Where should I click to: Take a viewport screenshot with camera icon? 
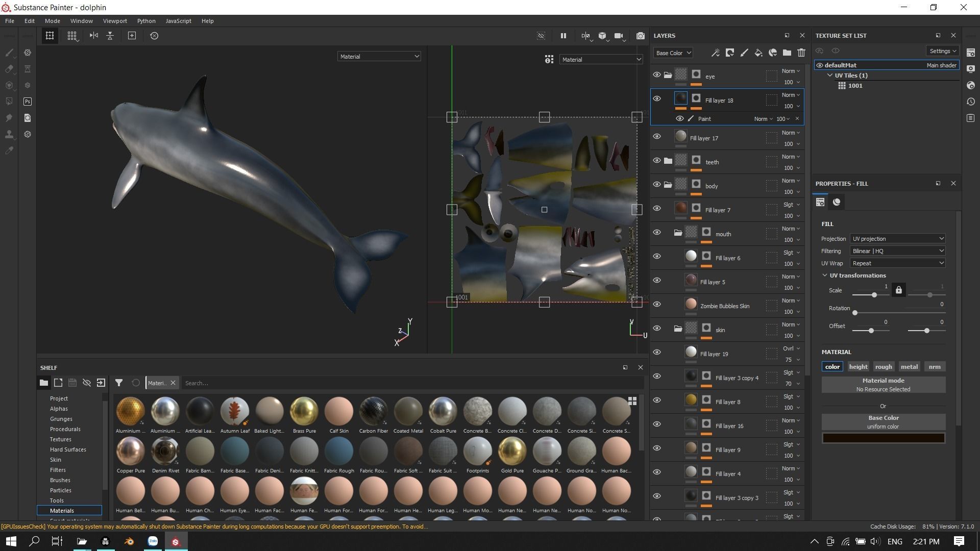(x=640, y=36)
